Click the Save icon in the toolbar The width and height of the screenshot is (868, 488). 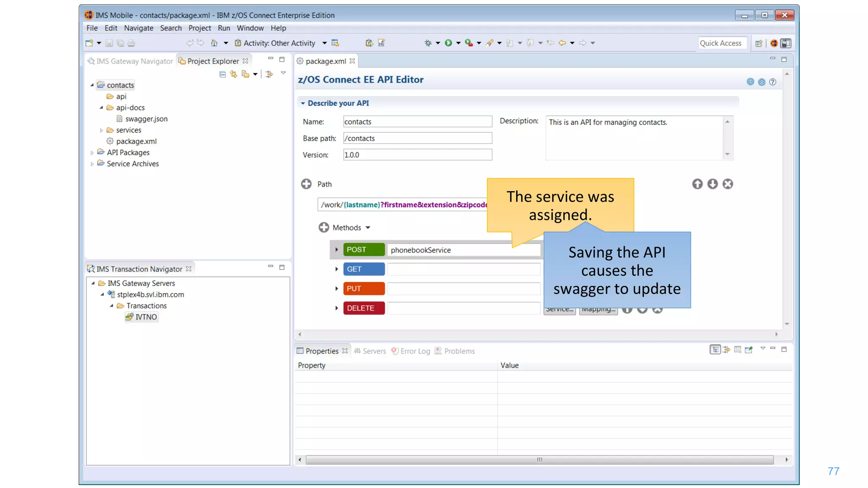click(x=109, y=43)
